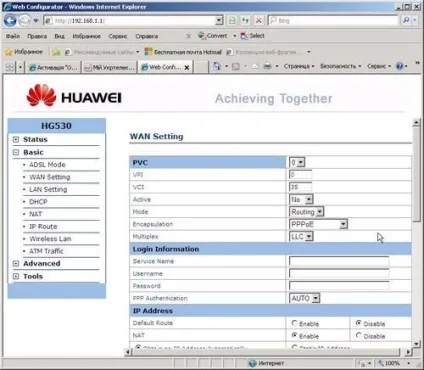Open the Сервис menu in menu bar
The height and width of the screenshot is (370, 424).
[118, 36]
